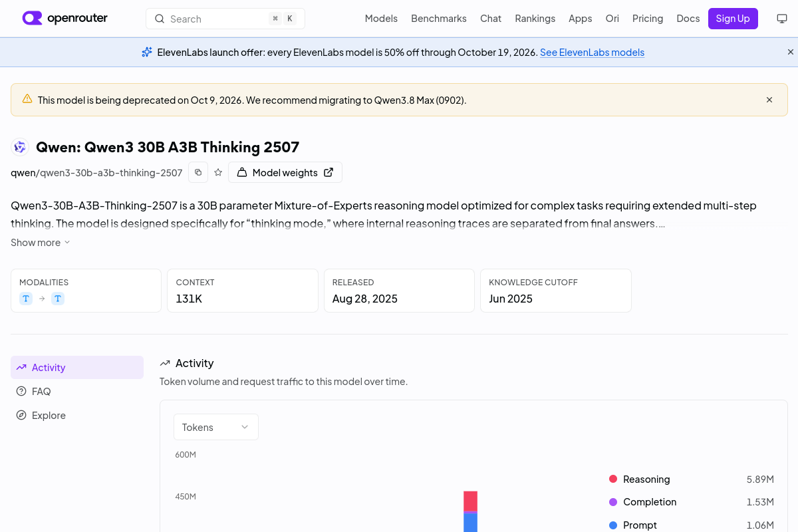Viewport: 798px width, 532px height.
Task: Click the Activity heading trend icon
Action: pyautogui.click(x=165, y=363)
